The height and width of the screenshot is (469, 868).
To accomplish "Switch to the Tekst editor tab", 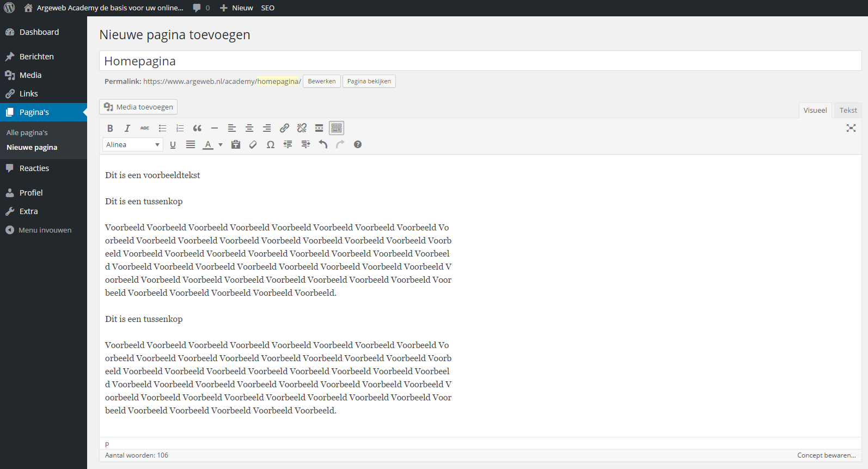I will (x=848, y=110).
